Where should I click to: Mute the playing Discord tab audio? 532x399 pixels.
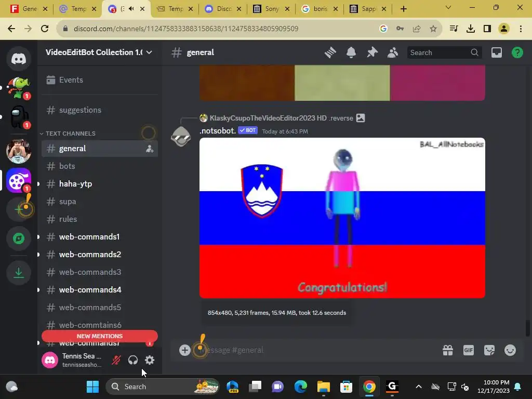pos(131,9)
